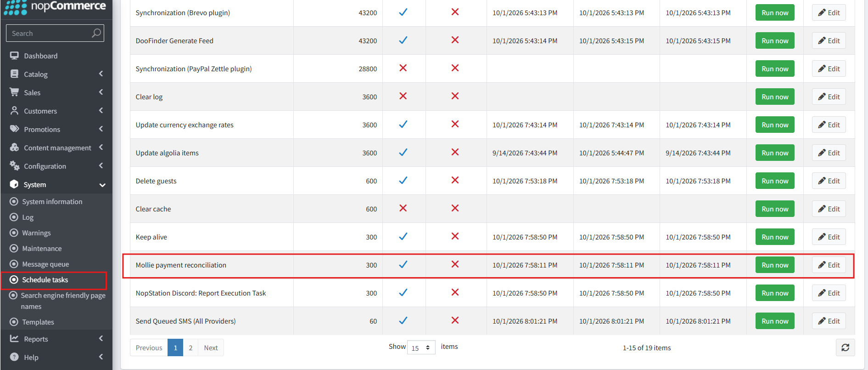
Task: Click the Customers person icon
Action: click(x=14, y=111)
